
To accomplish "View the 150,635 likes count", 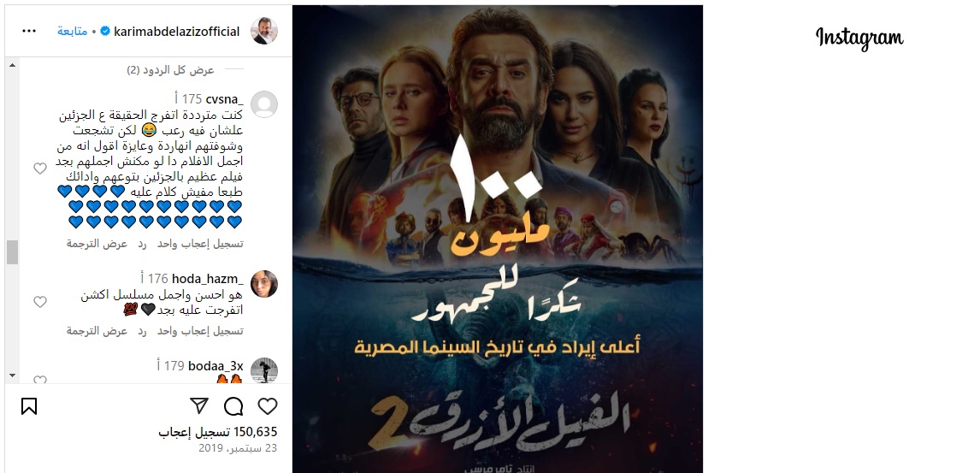I will pyautogui.click(x=217, y=432).
